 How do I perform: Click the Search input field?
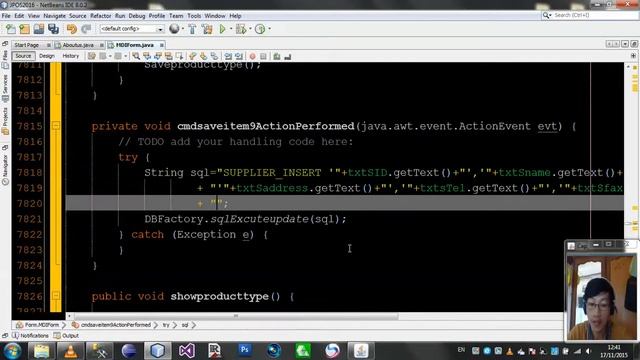coord(596,15)
